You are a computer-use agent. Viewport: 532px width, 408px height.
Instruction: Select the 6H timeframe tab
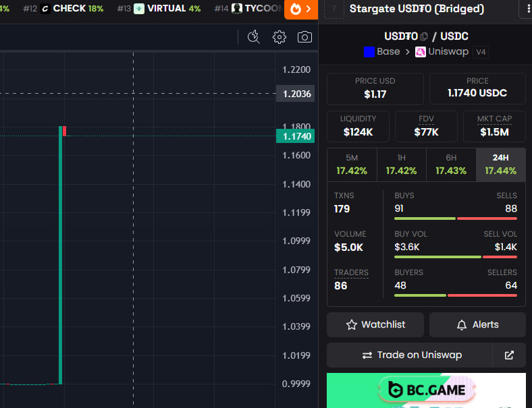tap(451, 165)
